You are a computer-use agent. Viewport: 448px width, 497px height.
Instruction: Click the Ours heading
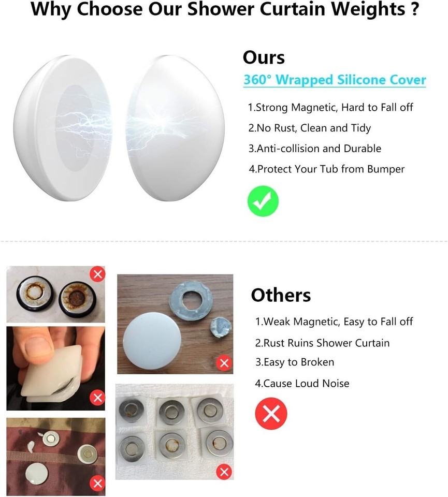coord(264,57)
